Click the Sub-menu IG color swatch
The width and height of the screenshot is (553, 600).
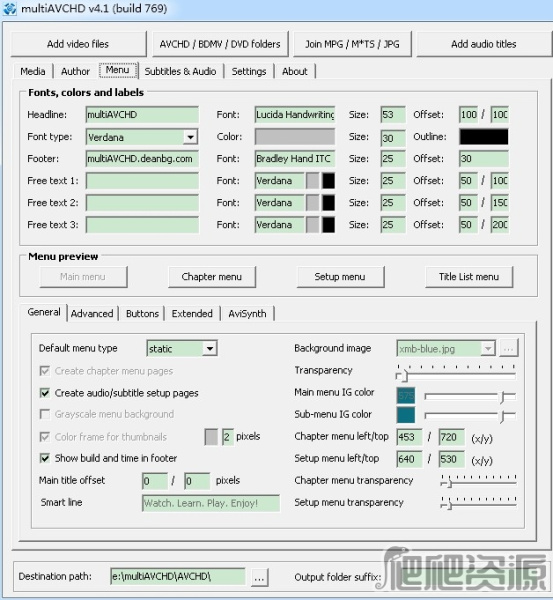pyautogui.click(x=406, y=415)
